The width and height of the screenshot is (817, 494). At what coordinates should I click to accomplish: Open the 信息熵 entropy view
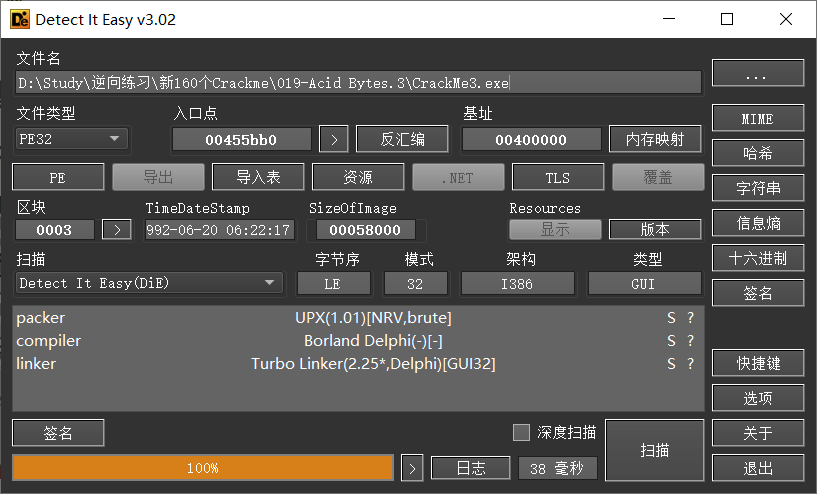(x=758, y=223)
